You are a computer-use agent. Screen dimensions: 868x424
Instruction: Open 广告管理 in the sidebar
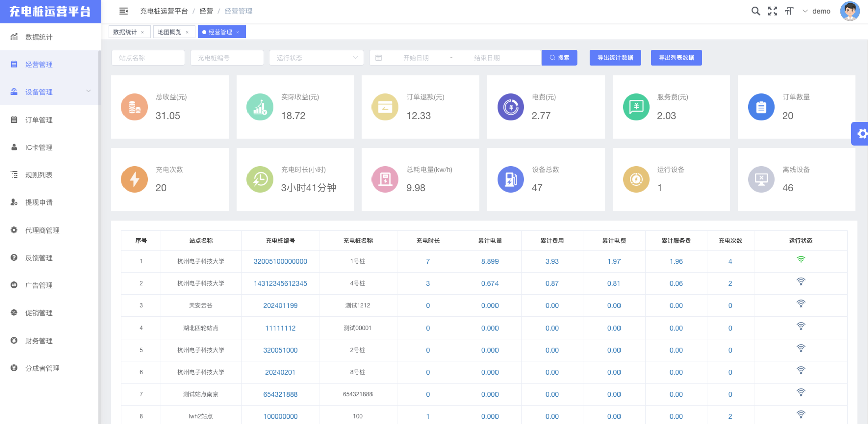tap(50, 285)
